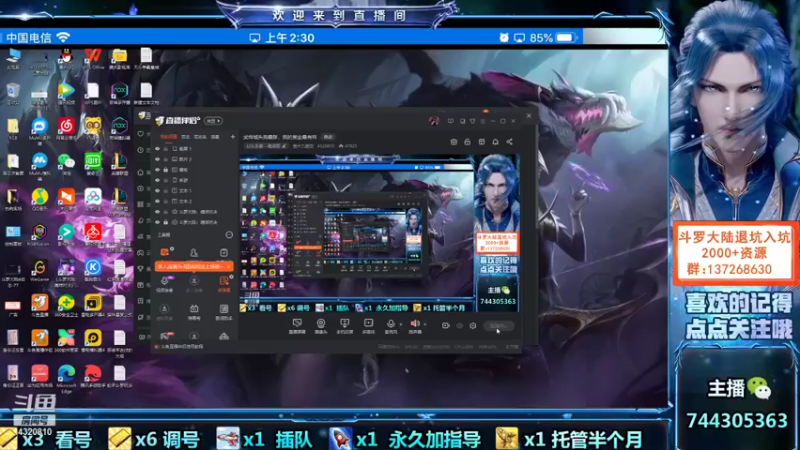Lock the 图片 2 source layer

(165, 159)
